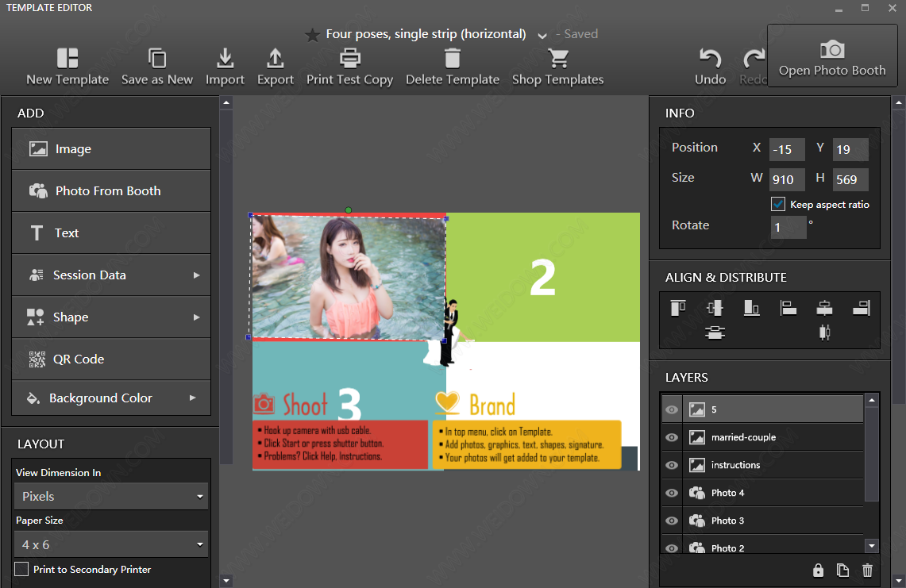Screen dimensions: 906x588
Task: Select the married-couple layer
Action: click(773, 437)
